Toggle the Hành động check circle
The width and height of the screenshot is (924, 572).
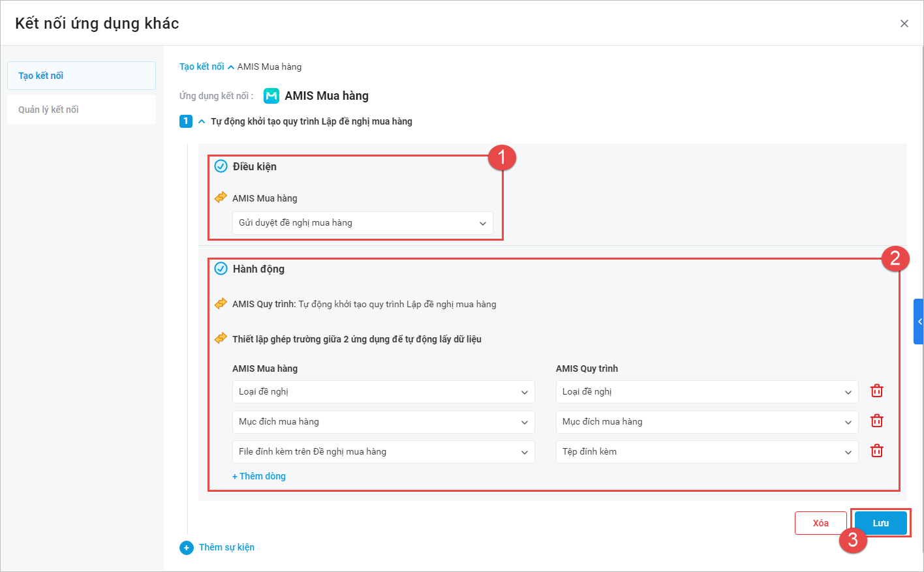(x=221, y=269)
